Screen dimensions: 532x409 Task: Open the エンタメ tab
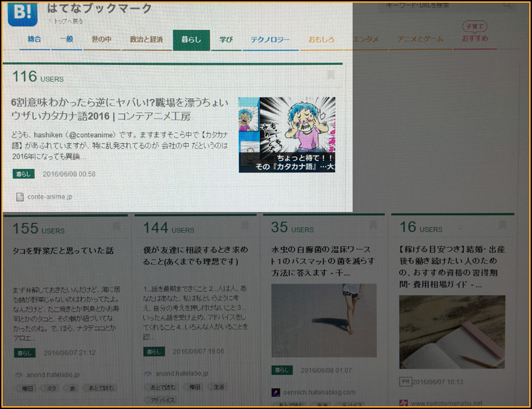[366, 40]
